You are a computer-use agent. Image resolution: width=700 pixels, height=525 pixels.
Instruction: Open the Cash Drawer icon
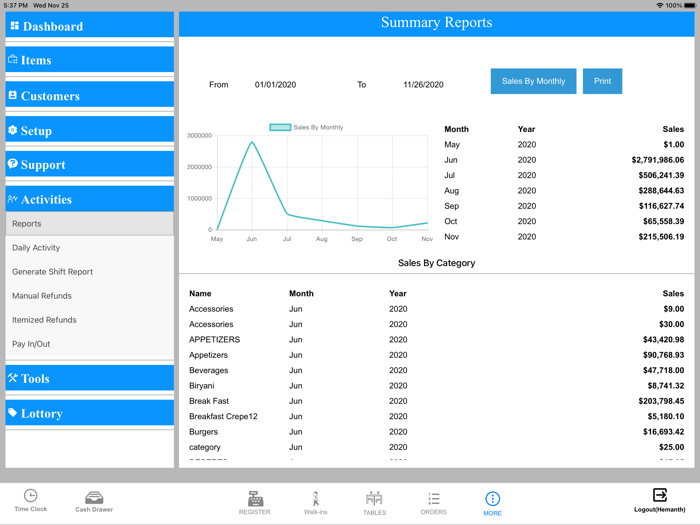[x=94, y=497]
